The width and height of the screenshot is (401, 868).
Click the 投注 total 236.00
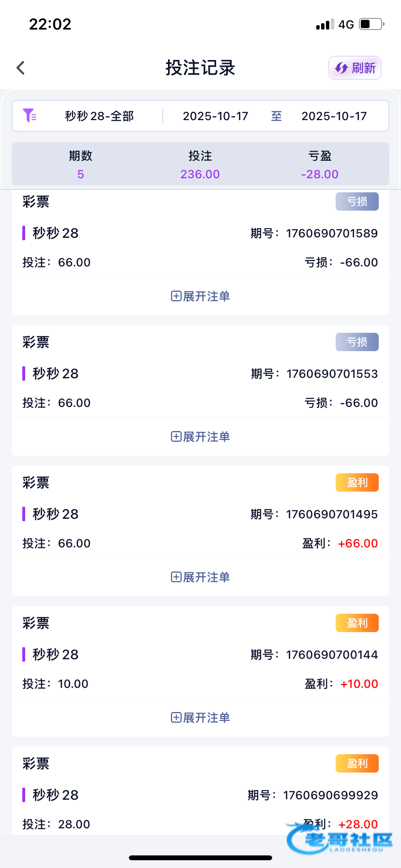tap(200, 174)
